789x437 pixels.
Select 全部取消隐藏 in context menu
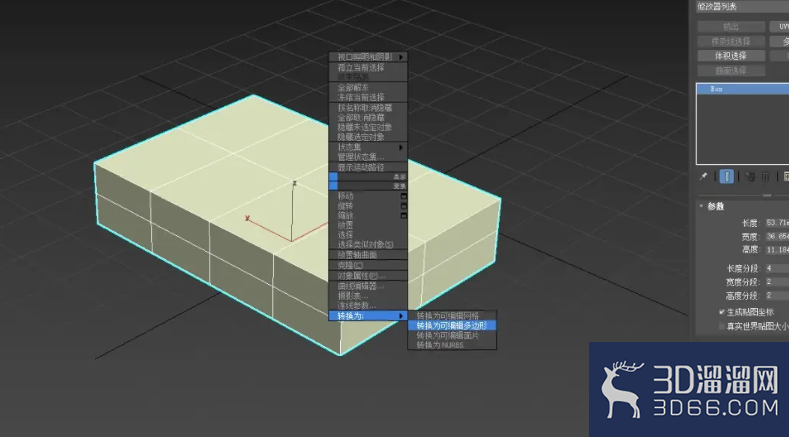coord(368,117)
